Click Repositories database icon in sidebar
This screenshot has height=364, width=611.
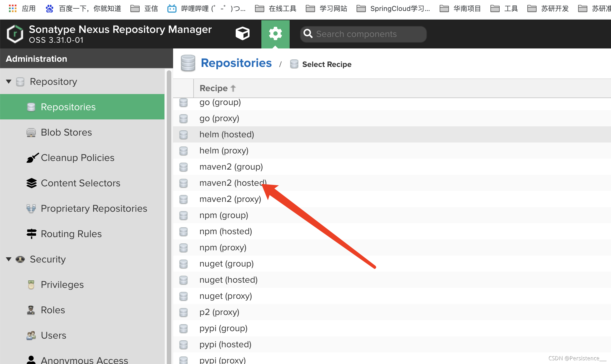[x=31, y=107]
